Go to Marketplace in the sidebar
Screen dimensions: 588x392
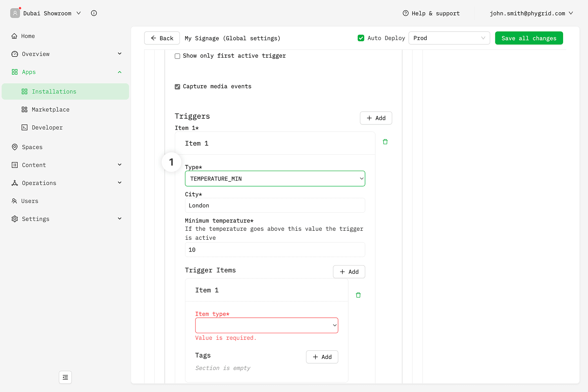(50, 109)
